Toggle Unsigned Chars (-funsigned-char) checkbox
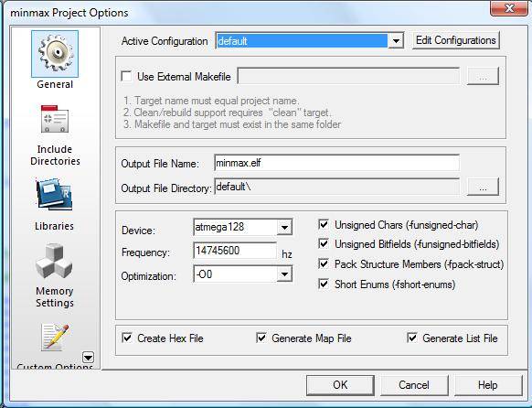 tap(324, 224)
